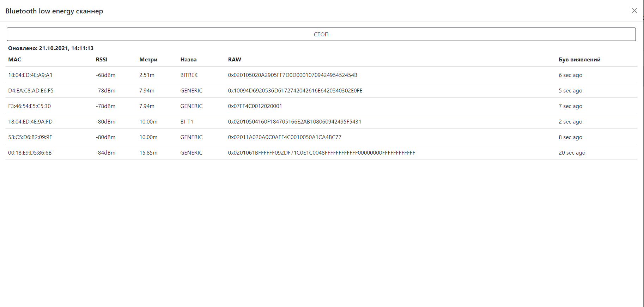Click the RAW column header
The height and width of the screenshot is (307, 644).
click(235, 59)
